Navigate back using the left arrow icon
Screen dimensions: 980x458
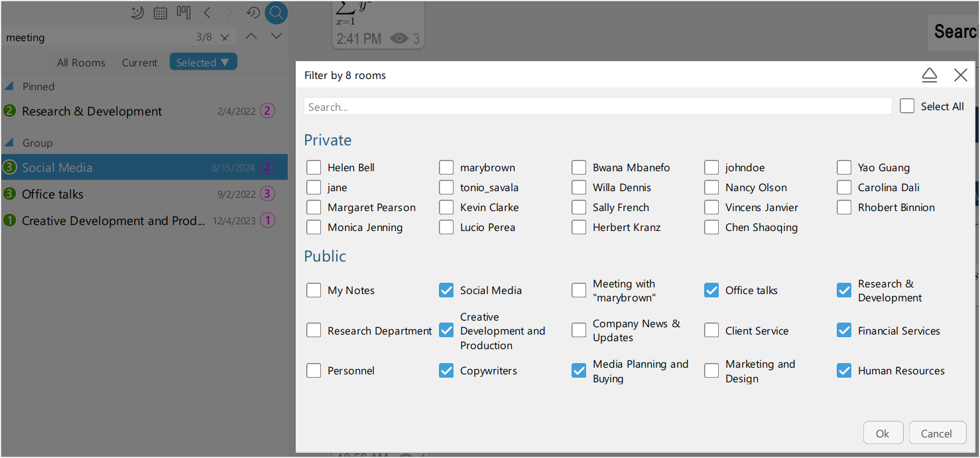point(207,12)
